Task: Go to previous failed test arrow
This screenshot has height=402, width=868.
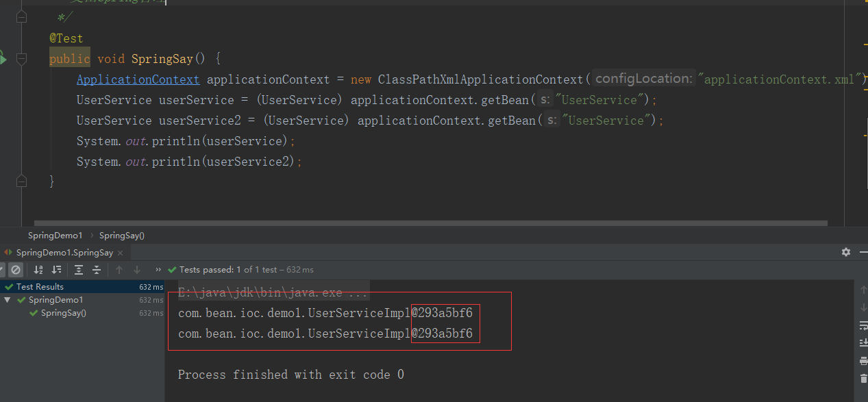Action: (119, 270)
